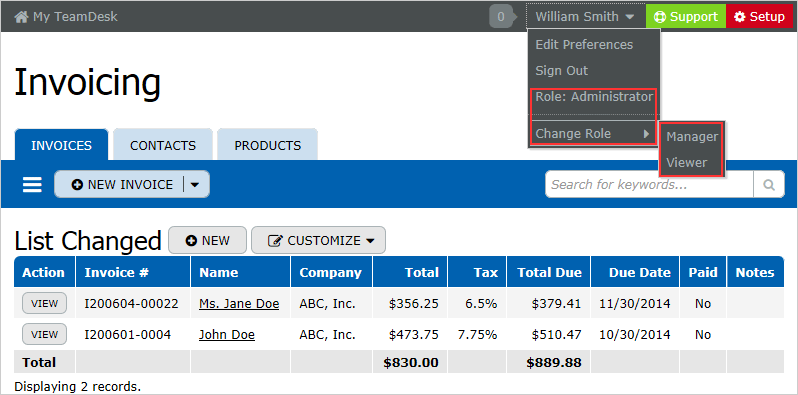The width and height of the screenshot is (798, 395).
Task: Click the 10/30/2014 due date cell
Action: [x=635, y=335]
